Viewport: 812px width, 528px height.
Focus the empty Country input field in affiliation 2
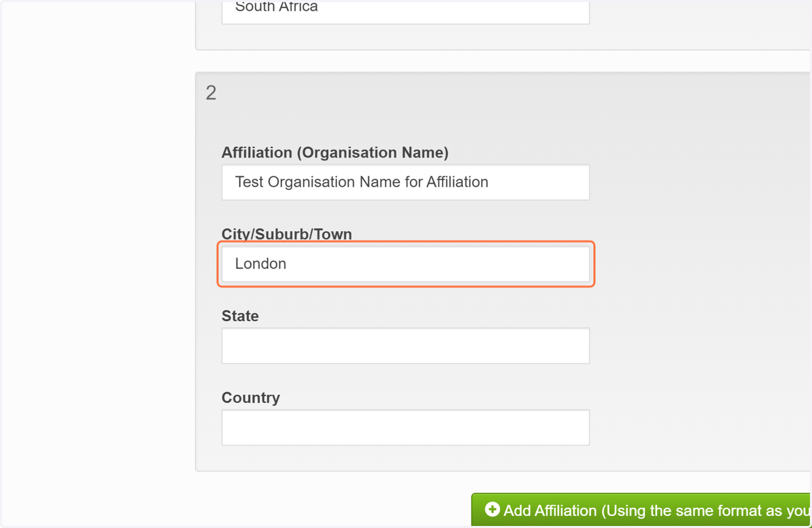[x=405, y=427]
